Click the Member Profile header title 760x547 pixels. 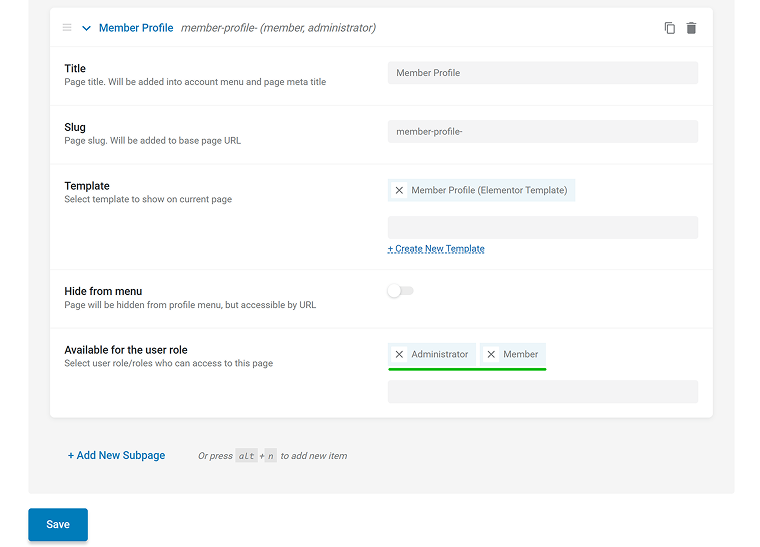pos(136,28)
